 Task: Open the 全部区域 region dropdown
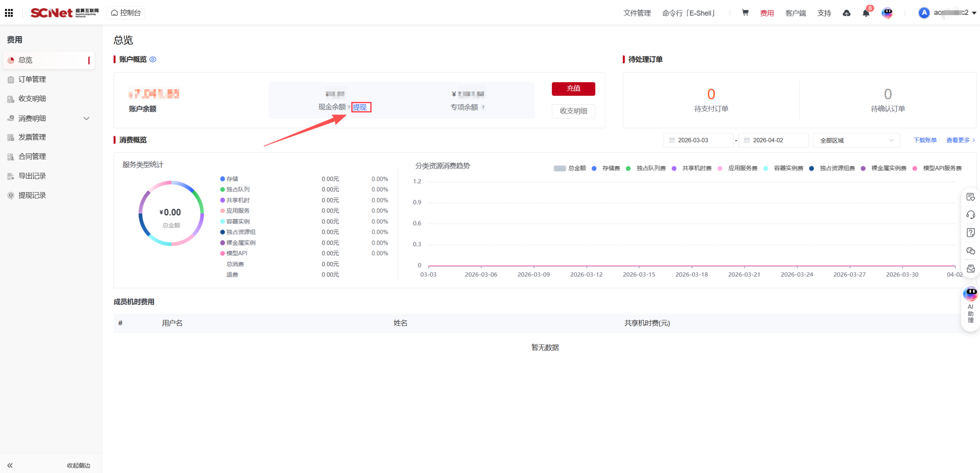tap(856, 140)
